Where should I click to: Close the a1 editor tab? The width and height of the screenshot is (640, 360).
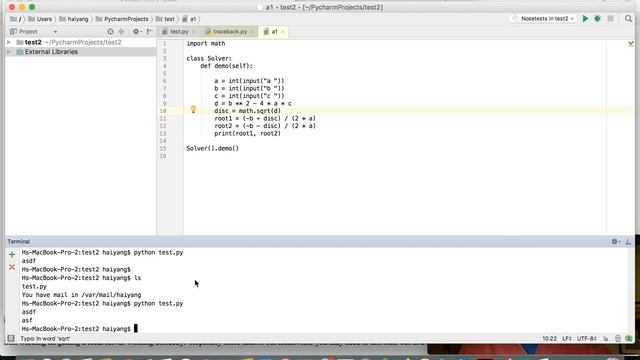click(282, 31)
